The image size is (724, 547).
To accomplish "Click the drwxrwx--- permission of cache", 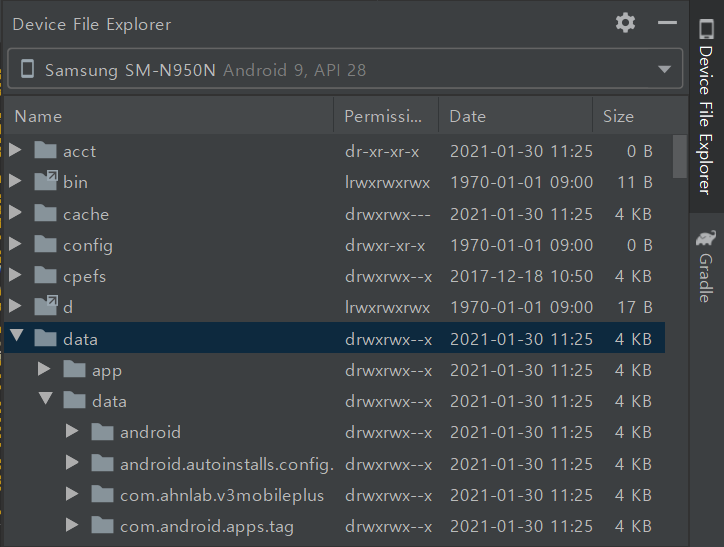I will pos(388,214).
